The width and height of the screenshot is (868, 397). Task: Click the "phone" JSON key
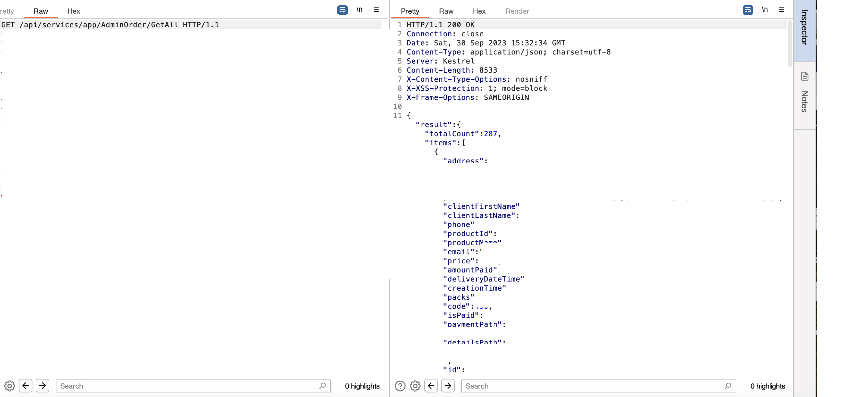tap(458, 224)
